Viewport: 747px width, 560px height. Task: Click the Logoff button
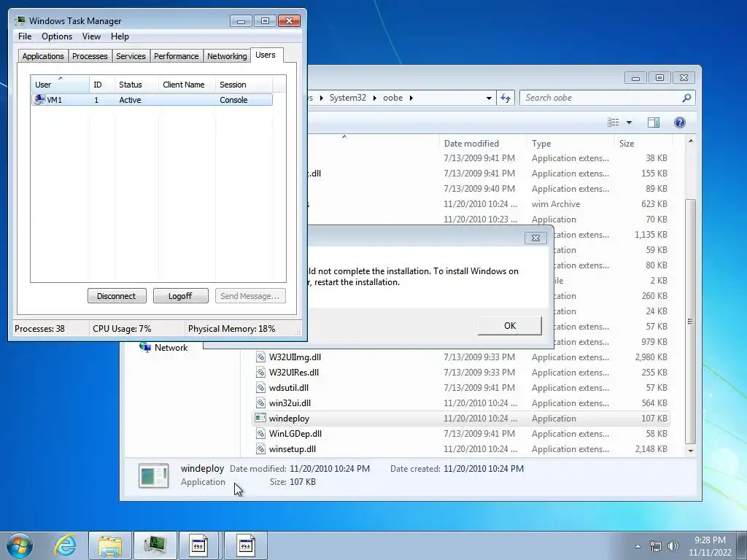click(x=181, y=296)
